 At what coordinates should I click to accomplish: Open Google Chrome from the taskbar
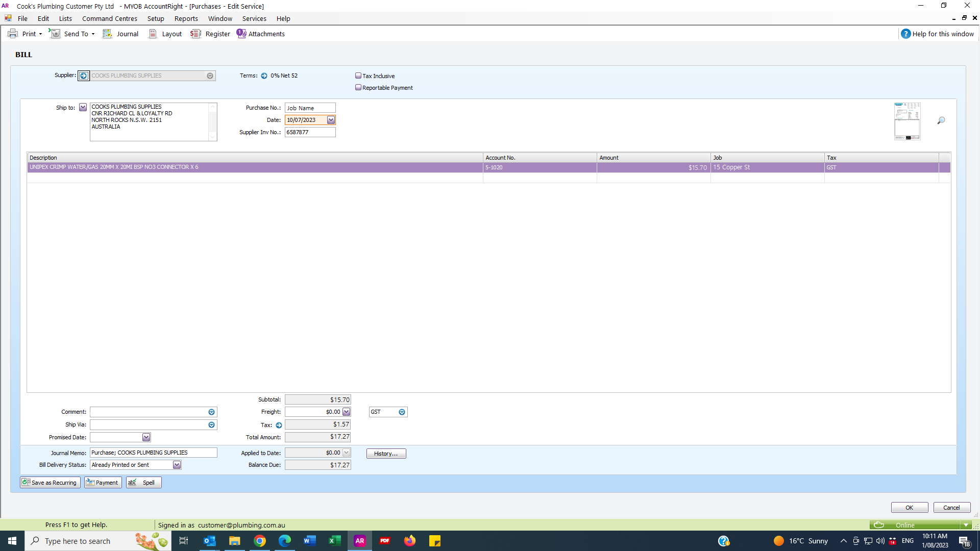260,541
